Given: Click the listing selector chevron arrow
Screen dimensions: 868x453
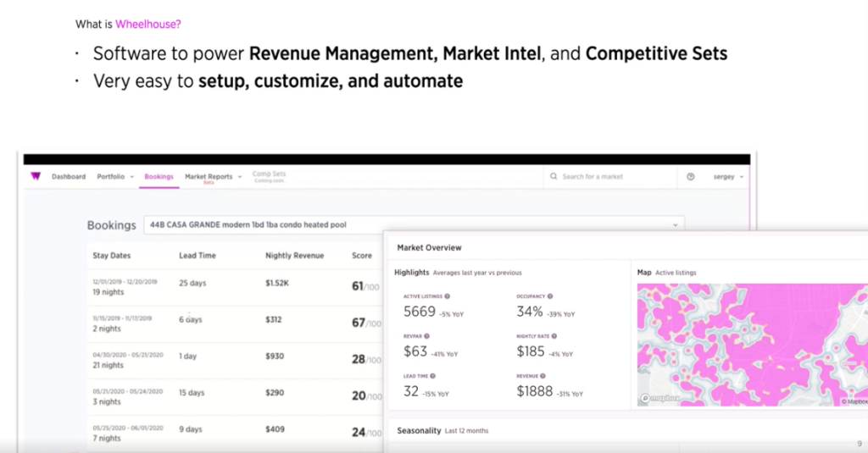Looking at the screenshot, I should (676, 225).
